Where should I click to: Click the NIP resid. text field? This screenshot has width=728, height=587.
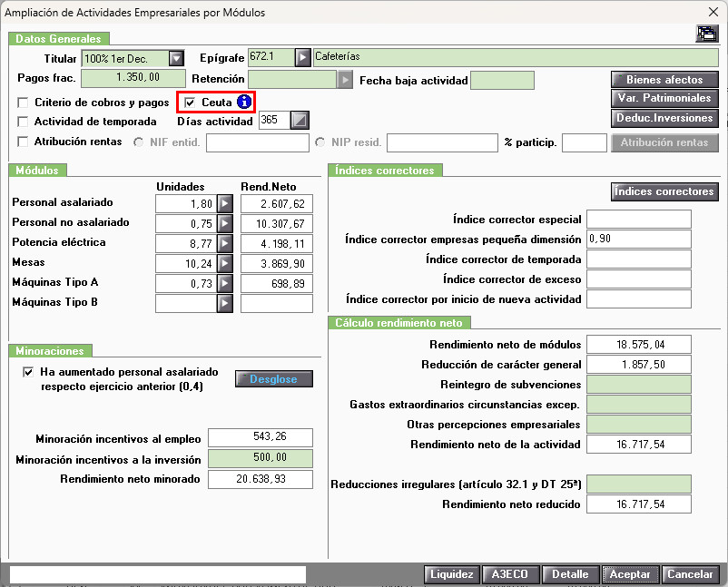point(442,143)
